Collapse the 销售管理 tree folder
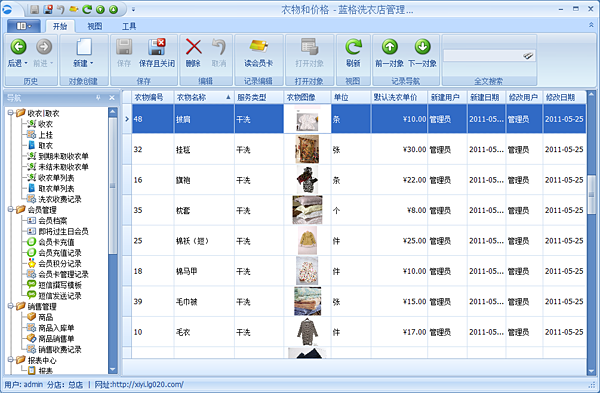This screenshot has width=600, height=393. point(11,306)
